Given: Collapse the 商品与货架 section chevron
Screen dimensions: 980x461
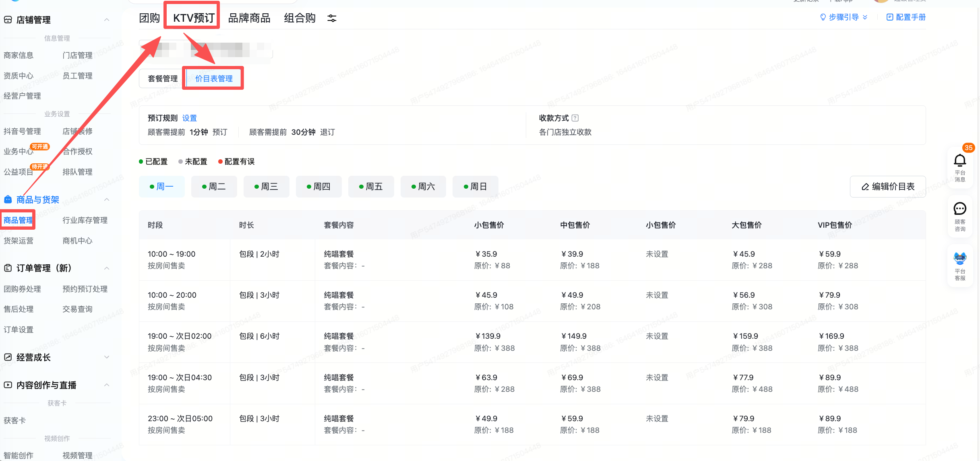Looking at the screenshot, I should pos(107,200).
